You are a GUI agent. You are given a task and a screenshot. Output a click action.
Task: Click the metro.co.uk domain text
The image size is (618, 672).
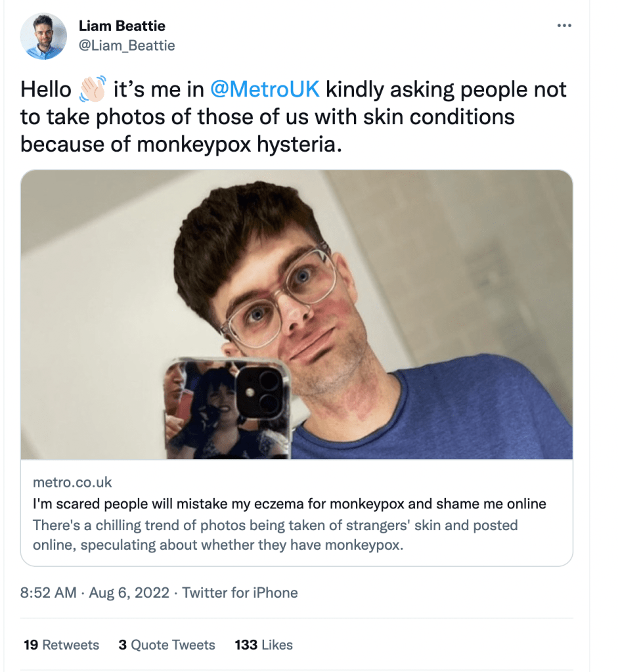tap(72, 483)
